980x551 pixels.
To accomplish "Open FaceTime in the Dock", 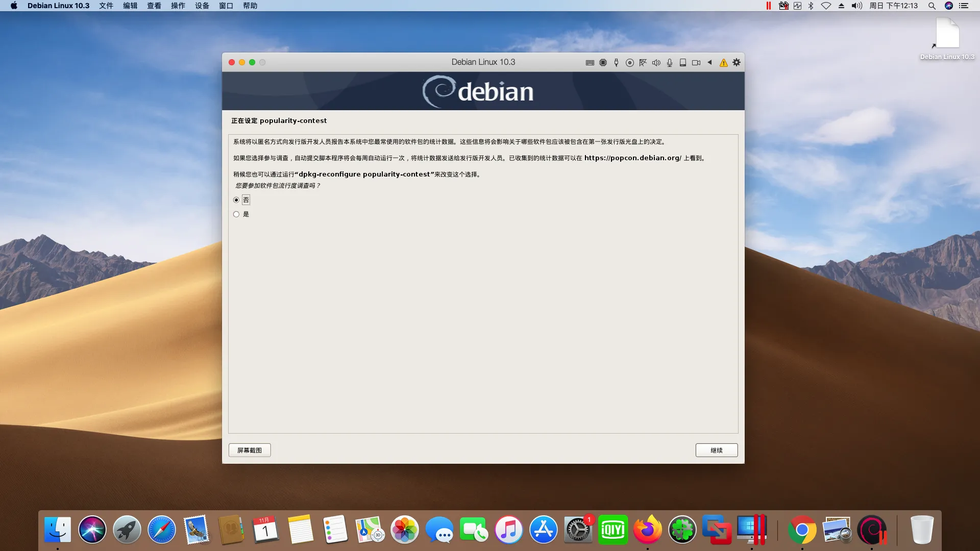I will [x=474, y=530].
